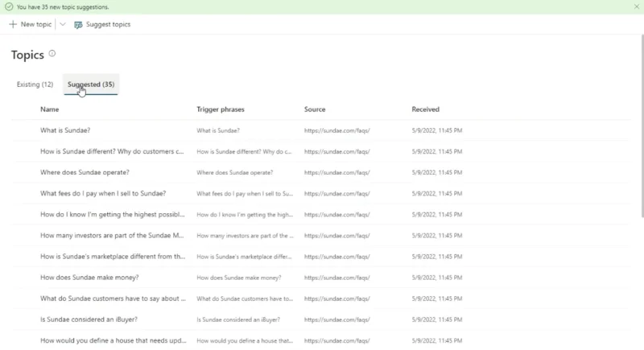This screenshot has width=644, height=350.
Task: Open 'How do I know I'm getting' topic
Action: 113,214
